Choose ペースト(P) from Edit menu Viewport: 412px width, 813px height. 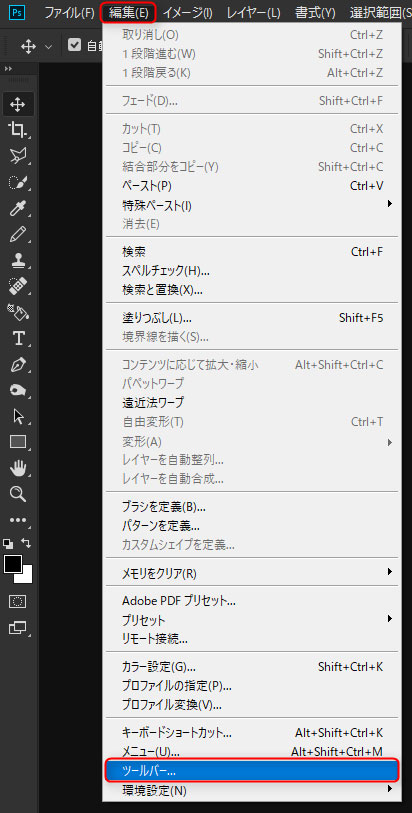252,186
